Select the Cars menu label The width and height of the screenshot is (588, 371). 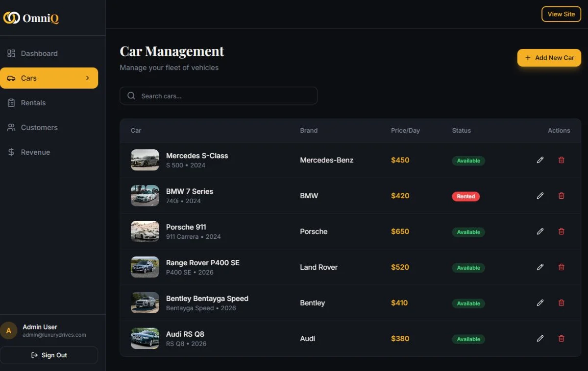click(29, 78)
